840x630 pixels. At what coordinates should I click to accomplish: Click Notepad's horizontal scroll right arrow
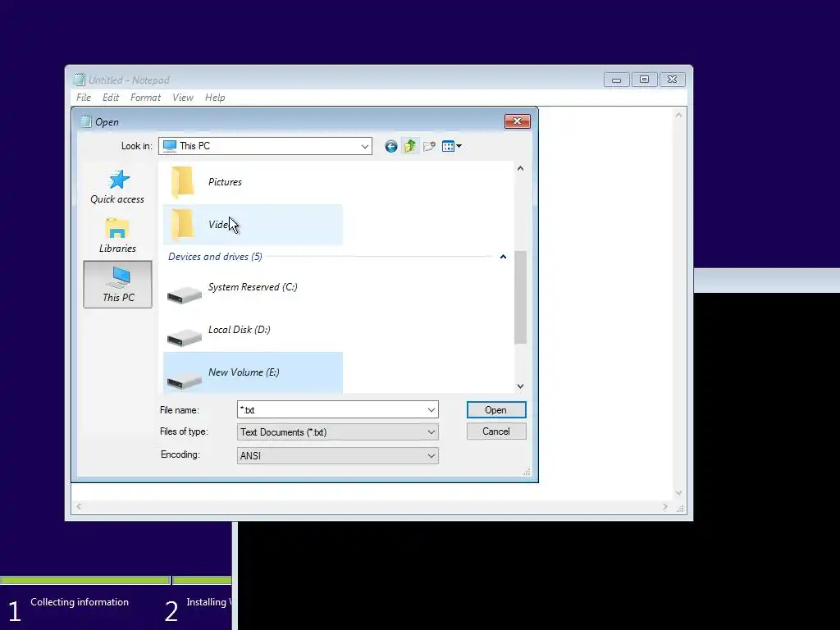click(x=665, y=507)
